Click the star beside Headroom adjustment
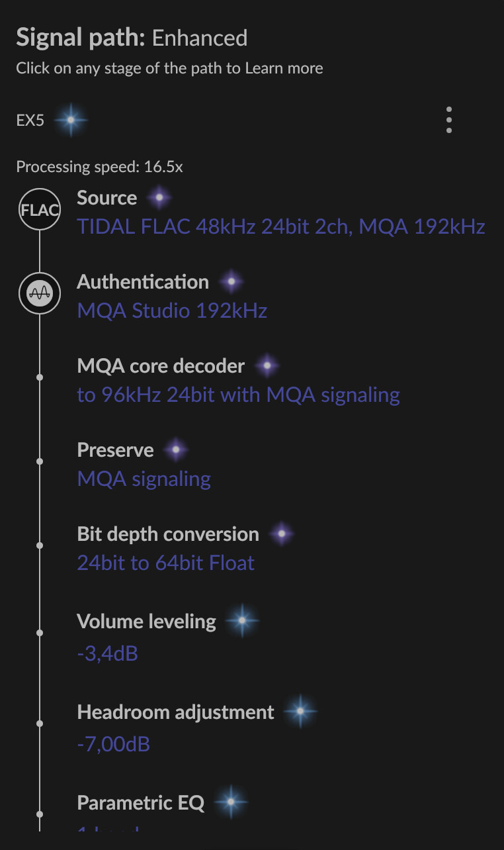The width and height of the screenshot is (504, 850). click(300, 712)
